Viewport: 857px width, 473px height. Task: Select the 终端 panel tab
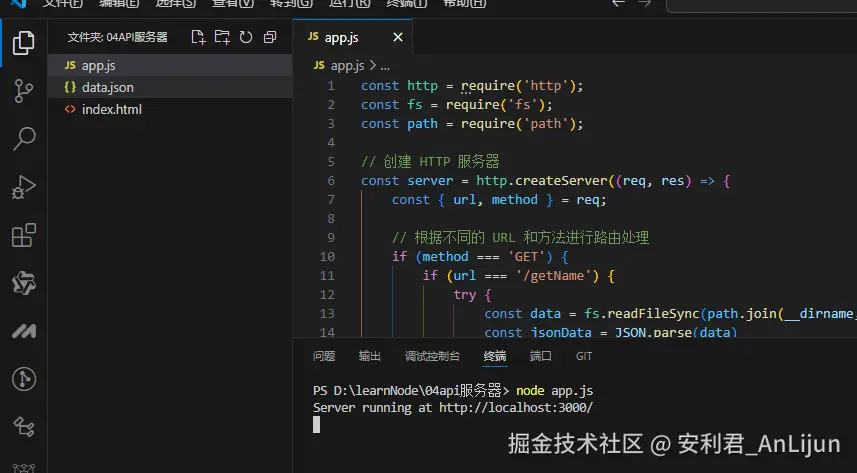point(495,356)
